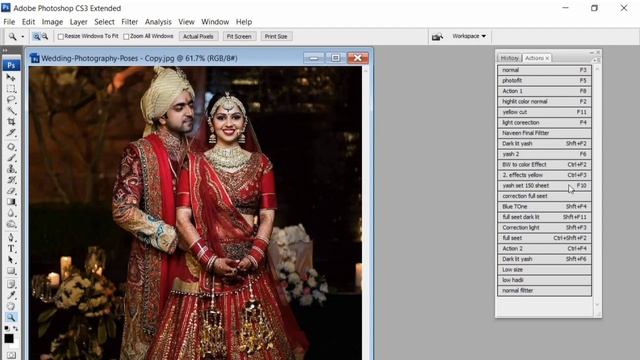The height and width of the screenshot is (360, 640).
Task: Select the Magic Wand tool
Action: pos(11,111)
